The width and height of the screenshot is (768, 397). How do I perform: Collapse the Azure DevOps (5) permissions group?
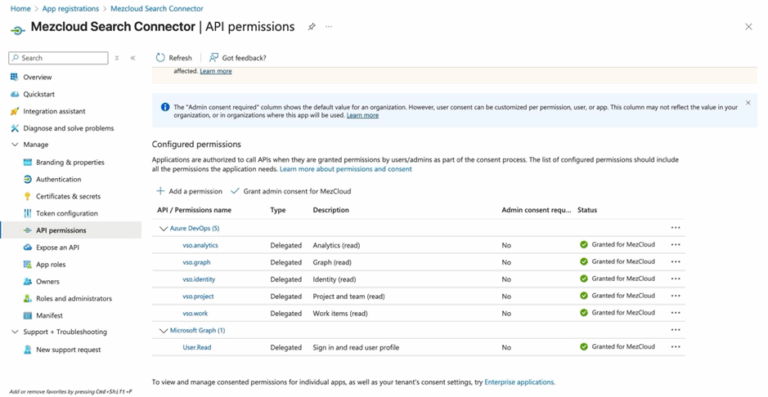pos(163,229)
